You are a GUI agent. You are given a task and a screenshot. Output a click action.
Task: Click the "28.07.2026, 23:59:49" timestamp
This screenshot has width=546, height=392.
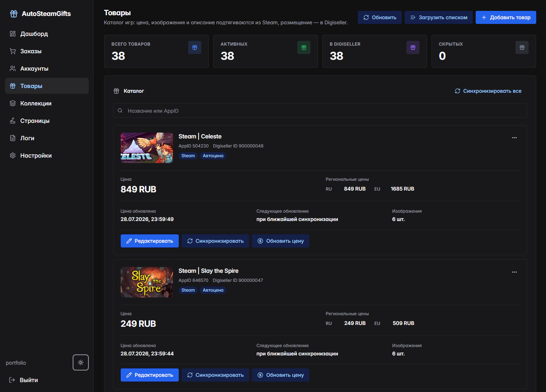pos(147,219)
